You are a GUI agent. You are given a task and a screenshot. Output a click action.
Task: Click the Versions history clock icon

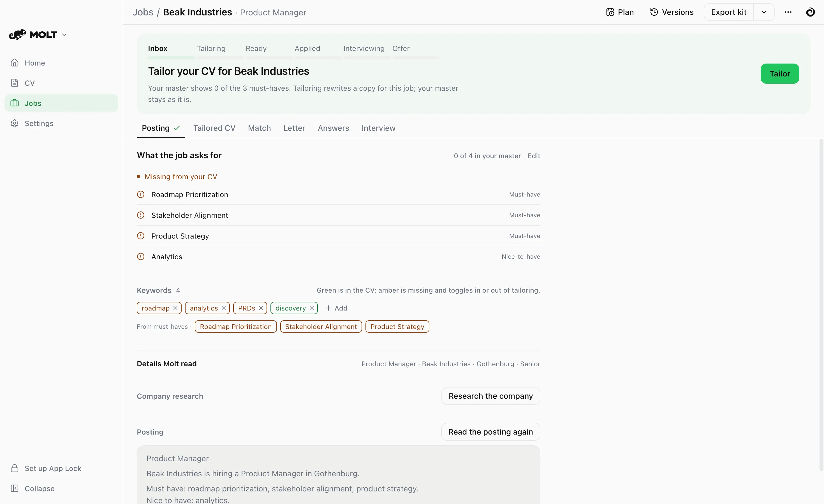[654, 12]
